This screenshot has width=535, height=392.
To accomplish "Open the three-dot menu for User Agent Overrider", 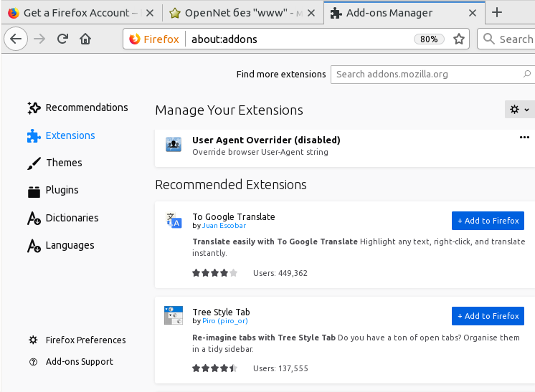I will [x=524, y=137].
